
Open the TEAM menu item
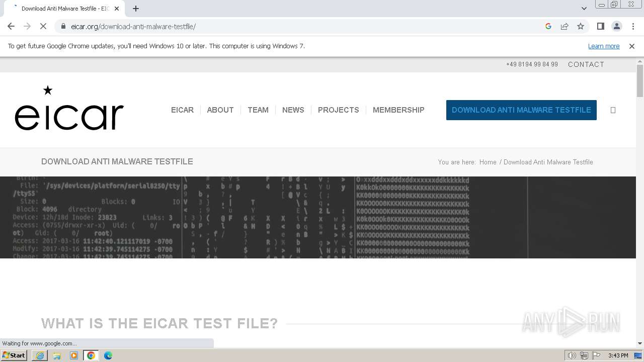coord(258,110)
